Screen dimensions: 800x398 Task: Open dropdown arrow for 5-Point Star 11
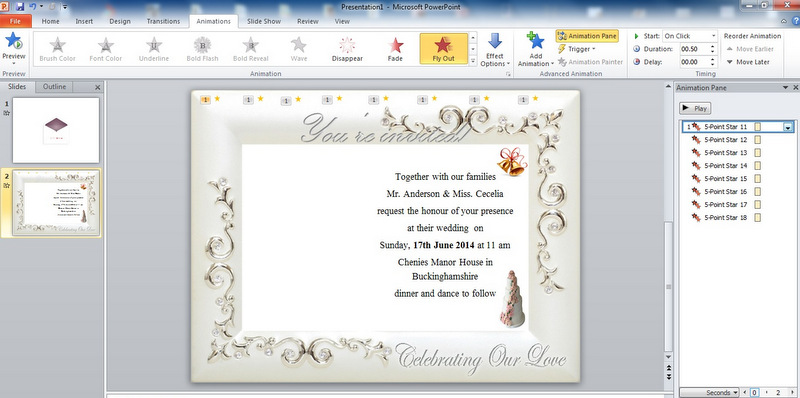tap(788, 127)
